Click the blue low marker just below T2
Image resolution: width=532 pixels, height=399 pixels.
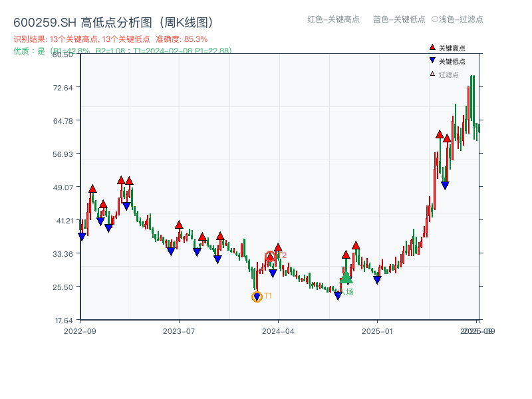point(273,273)
